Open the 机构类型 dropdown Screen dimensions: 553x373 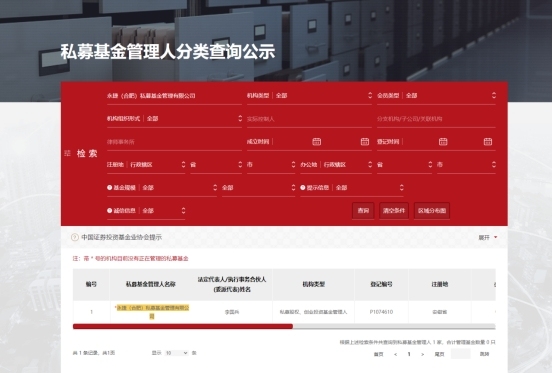click(x=309, y=96)
